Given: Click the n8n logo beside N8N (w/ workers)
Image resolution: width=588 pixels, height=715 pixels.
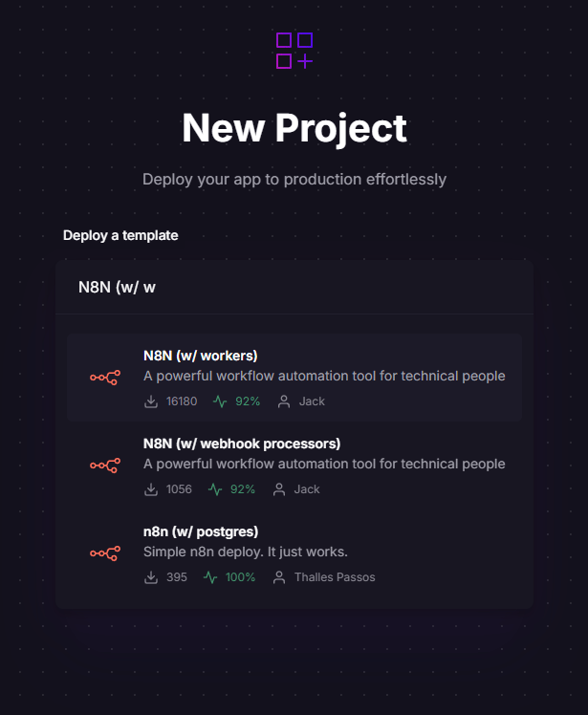Looking at the screenshot, I should point(105,378).
